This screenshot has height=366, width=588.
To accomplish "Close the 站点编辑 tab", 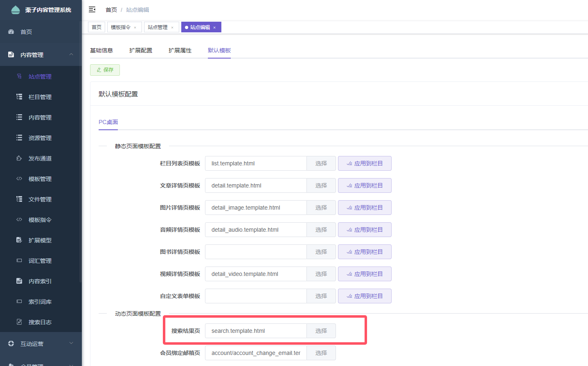I will tap(214, 27).
